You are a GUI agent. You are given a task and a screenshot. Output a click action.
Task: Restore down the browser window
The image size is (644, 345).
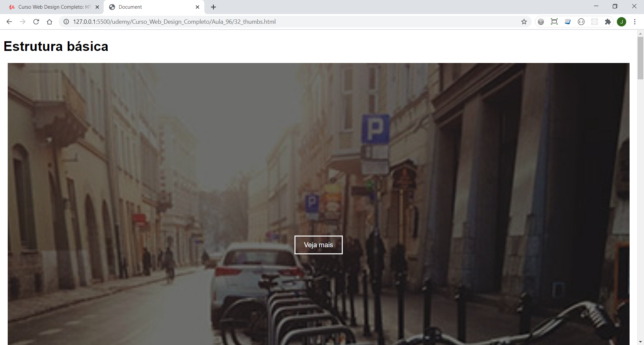[615, 6]
